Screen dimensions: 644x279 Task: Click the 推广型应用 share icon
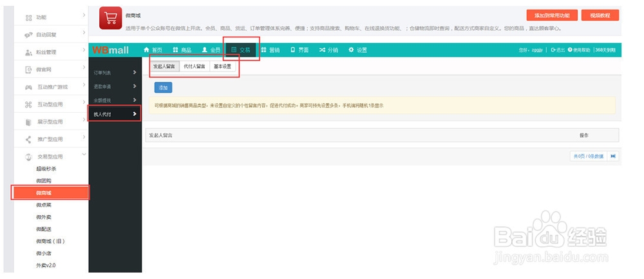click(x=28, y=139)
